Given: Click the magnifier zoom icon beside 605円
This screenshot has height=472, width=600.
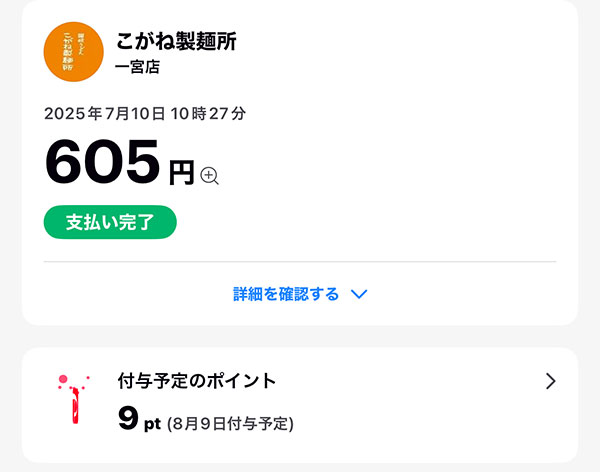Looking at the screenshot, I should tap(209, 176).
